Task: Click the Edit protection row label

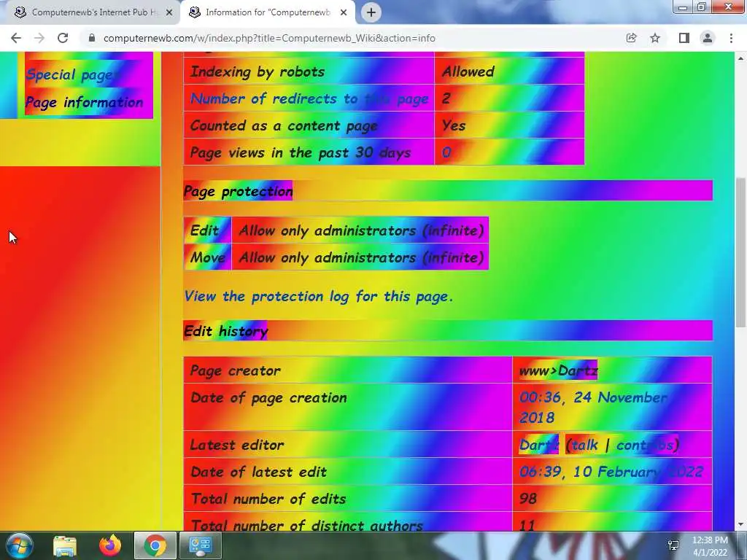Action: (x=204, y=230)
